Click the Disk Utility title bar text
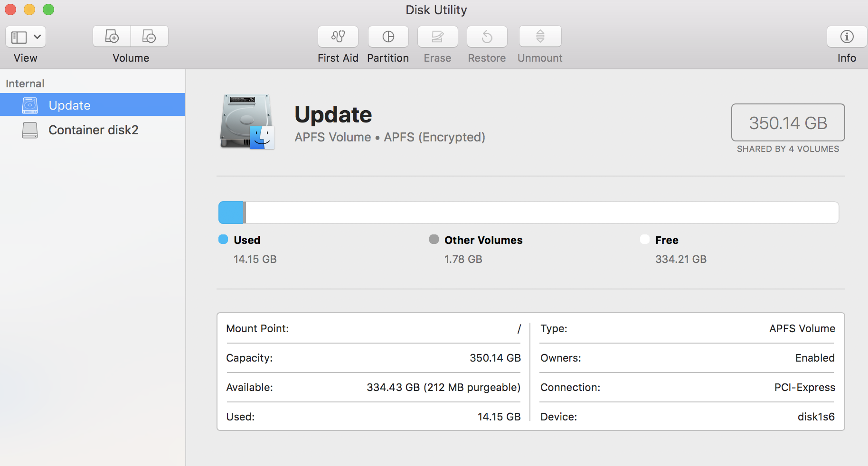Image resolution: width=868 pixels, height=466 pixels. (435, 9)
